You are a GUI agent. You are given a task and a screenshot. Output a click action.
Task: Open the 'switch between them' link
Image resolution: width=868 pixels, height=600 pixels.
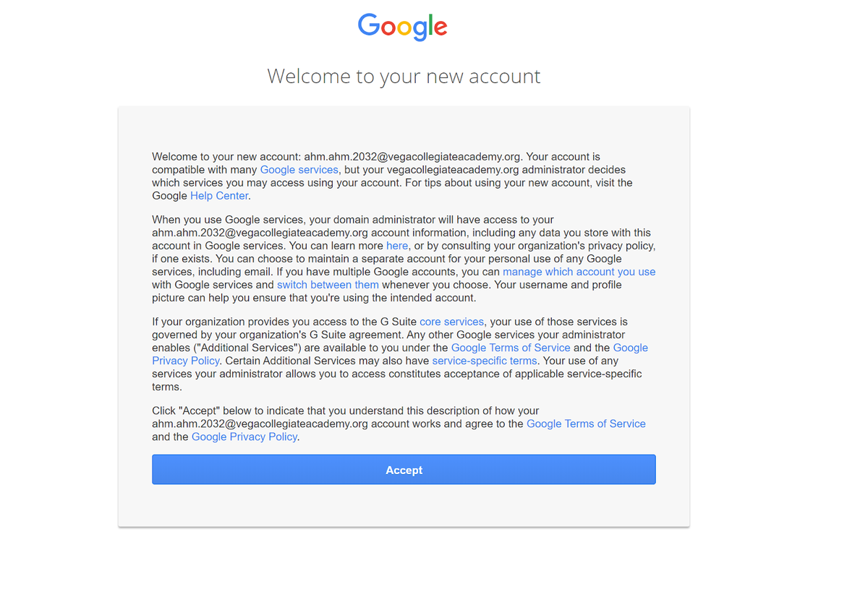(x=328, y=285)
